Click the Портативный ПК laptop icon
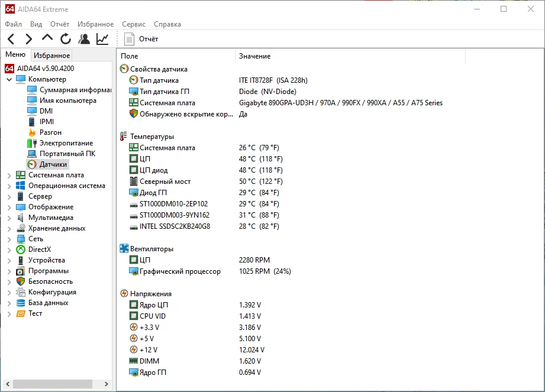Viewport: 545px width, 392px height. (x=32, y=154)
